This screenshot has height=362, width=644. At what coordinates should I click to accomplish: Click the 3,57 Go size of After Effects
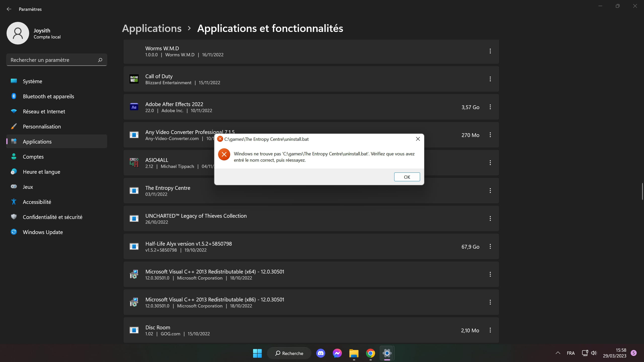pyautogui.click(x=470, y=107)
